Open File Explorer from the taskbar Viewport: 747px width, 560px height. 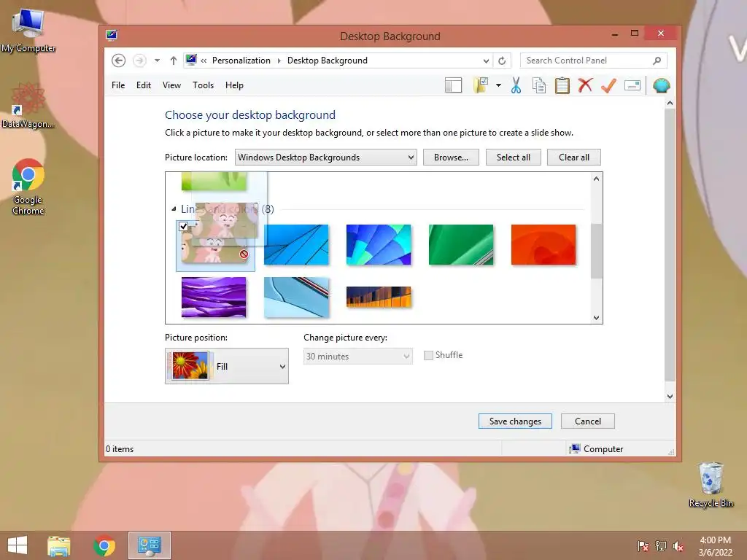(58, 545)
